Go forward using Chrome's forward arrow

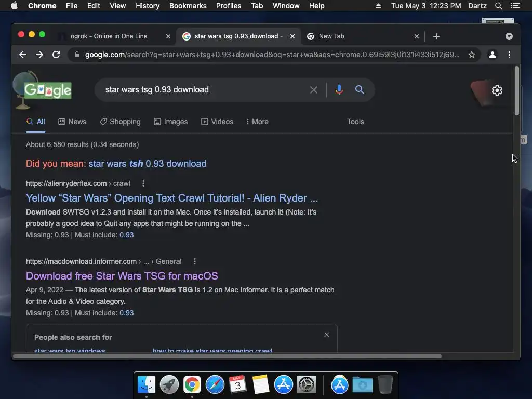click(x=39, y=55)
